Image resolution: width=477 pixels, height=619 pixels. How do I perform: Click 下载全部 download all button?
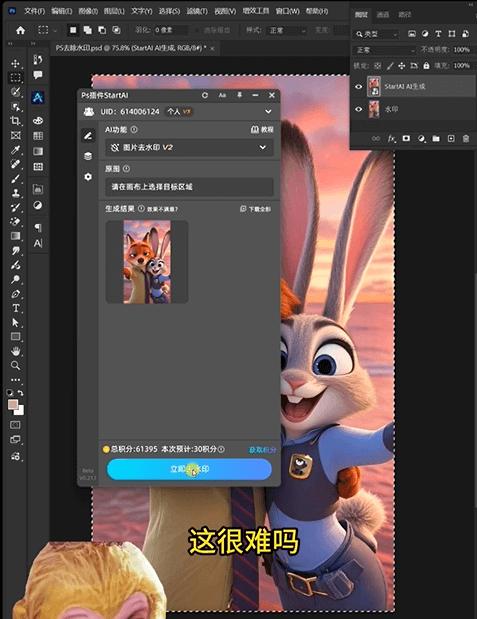(x=256, y=209)
